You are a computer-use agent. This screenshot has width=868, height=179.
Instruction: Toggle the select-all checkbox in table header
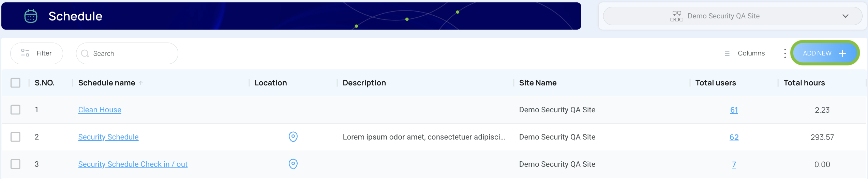coord(15,83)
